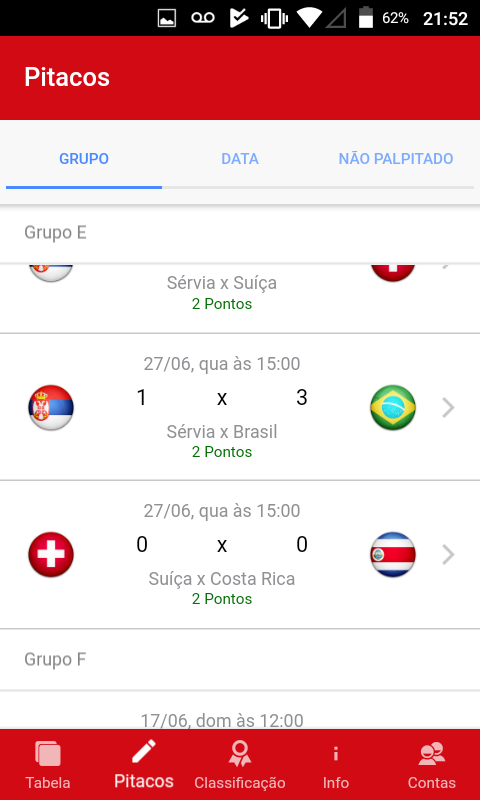Switch to the NÃO PALPITADO tab
480x800 pixels.
point(396,159)
